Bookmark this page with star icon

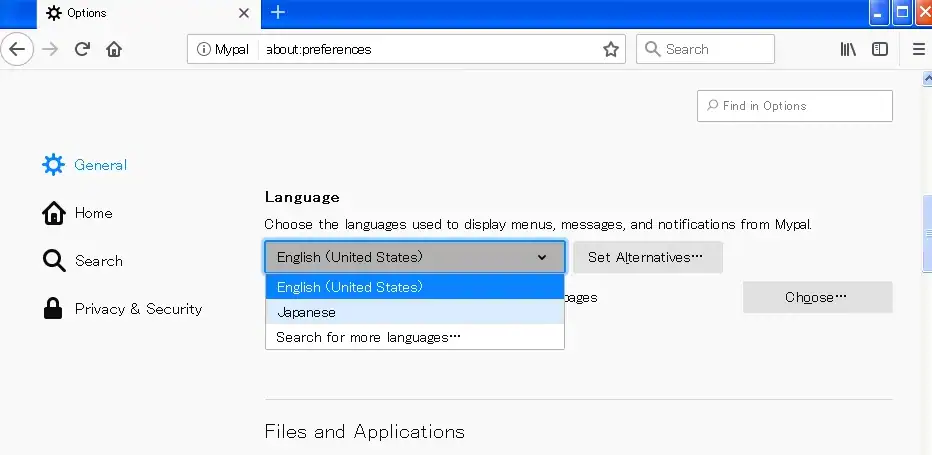coord(610,49)
